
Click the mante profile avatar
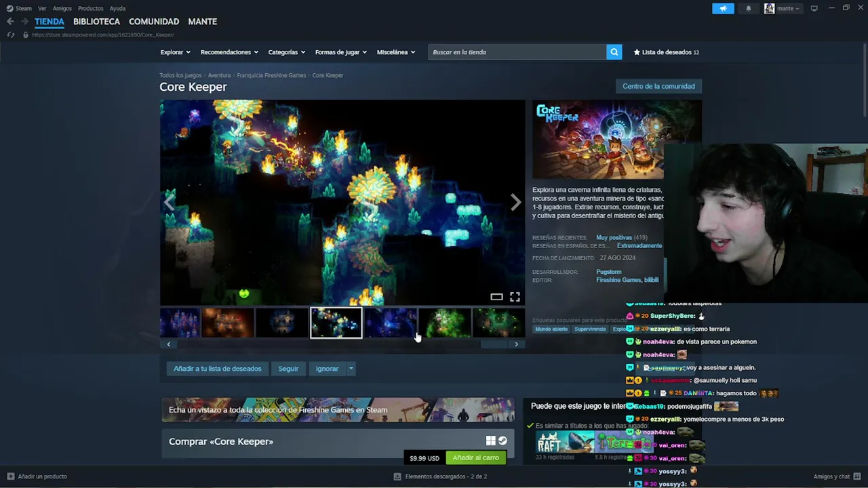pyautogui.click(x=769, y=8)
